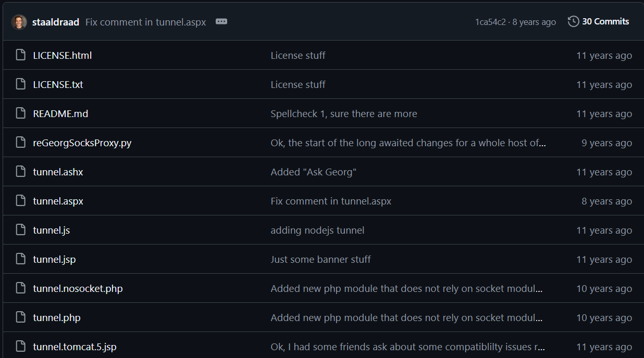Click the staaldraad user avatar

pyautogui.click(x=19, y=22)
